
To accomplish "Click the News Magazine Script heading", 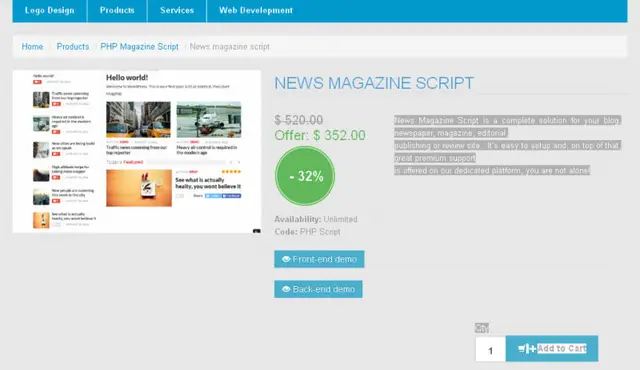I will point(374,83).
